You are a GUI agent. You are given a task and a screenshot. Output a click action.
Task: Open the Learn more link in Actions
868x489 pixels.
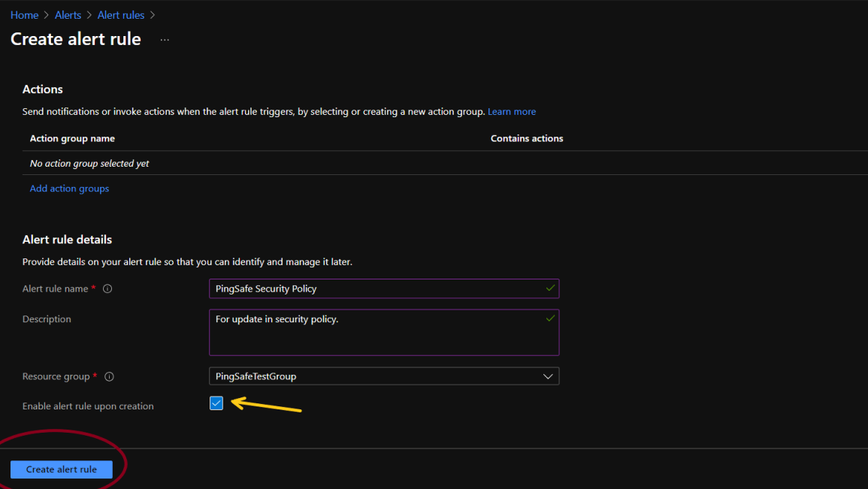click(x=512, y=112)
